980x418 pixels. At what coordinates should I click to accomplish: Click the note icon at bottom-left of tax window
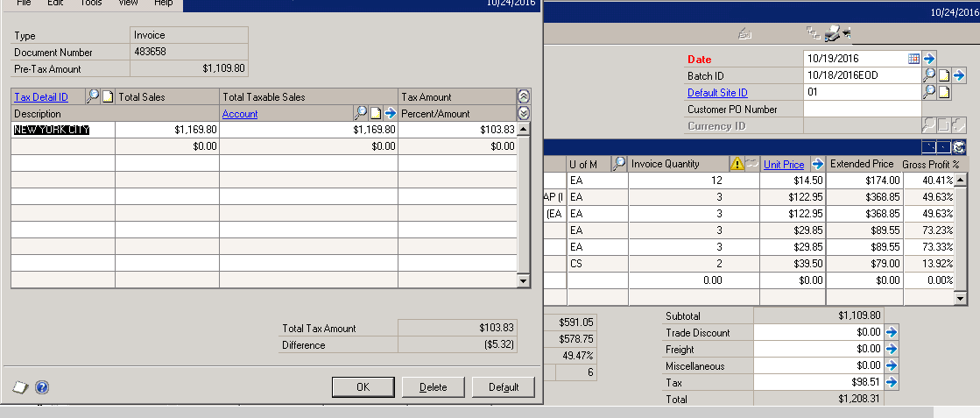[x=21, y=387]
